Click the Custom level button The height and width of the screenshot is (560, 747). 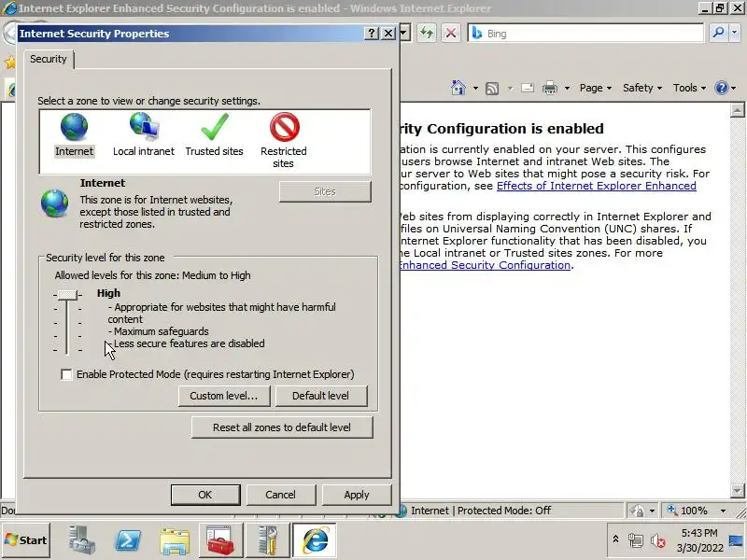click(224, 396)
